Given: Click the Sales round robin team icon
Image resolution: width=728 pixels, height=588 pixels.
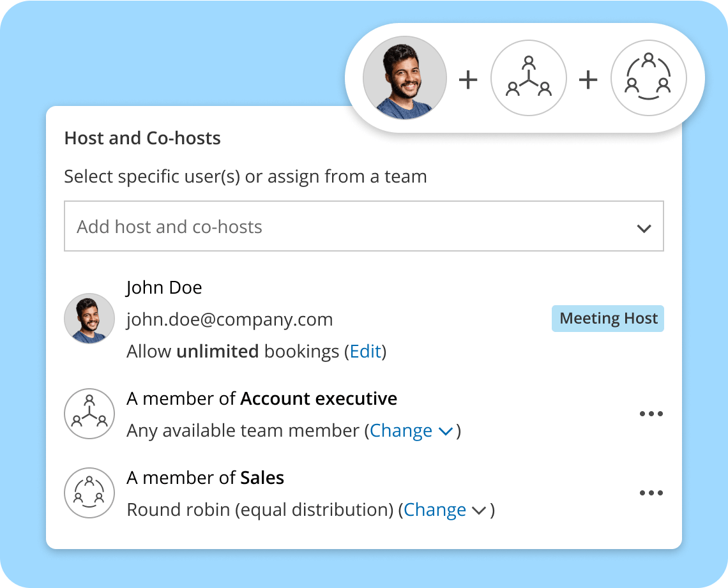Looking at the screenshot, I should click(89, 493).
